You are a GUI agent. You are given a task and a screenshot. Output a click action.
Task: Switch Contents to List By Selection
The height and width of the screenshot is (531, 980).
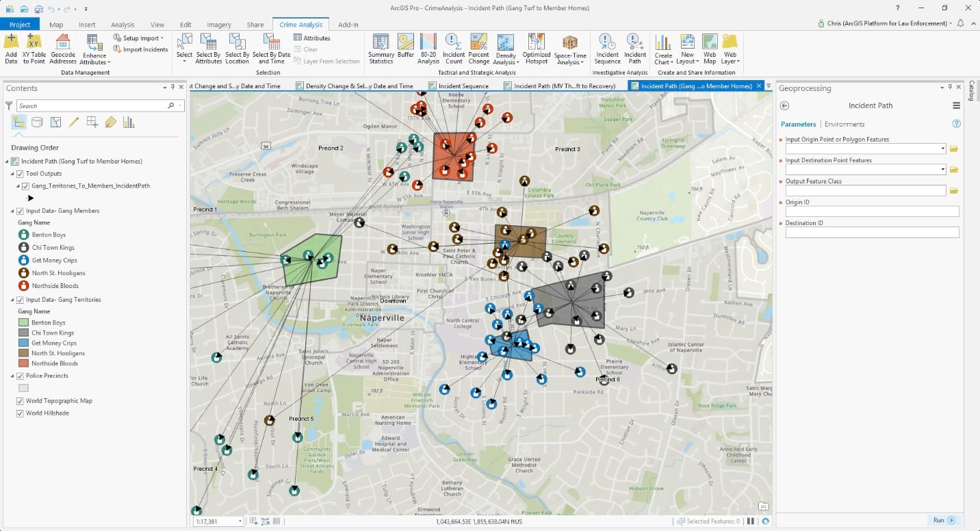click(55, 122)
